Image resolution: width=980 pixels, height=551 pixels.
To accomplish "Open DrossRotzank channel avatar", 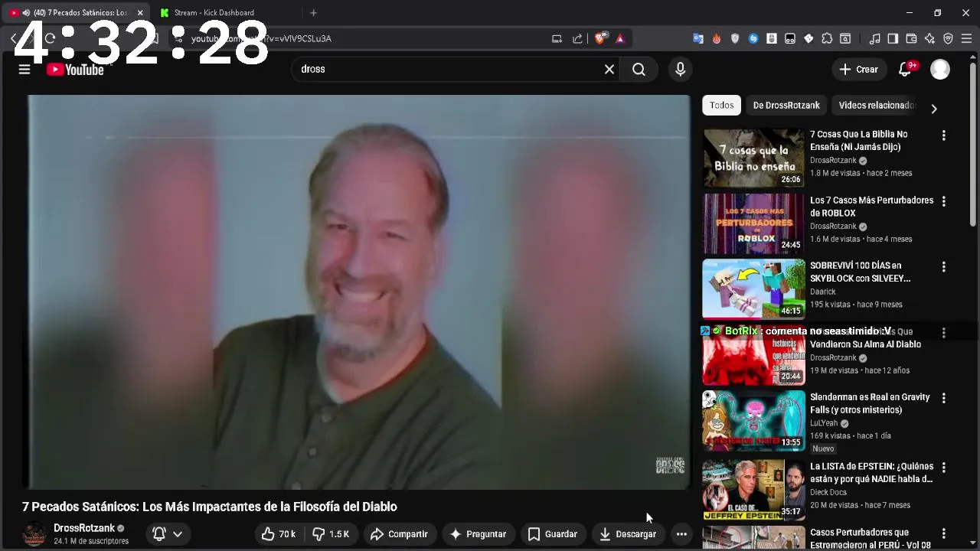I will tap(34, 534).
